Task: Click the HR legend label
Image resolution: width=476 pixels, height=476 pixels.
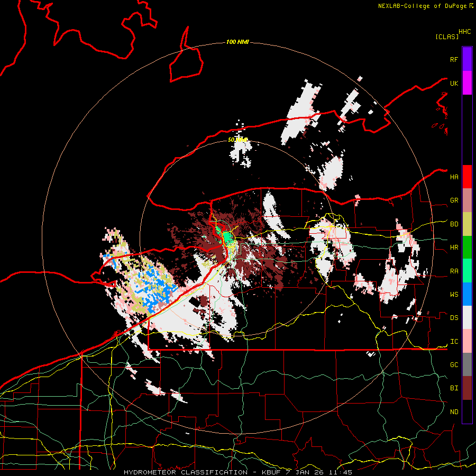Action: click(x=454, y=248)
